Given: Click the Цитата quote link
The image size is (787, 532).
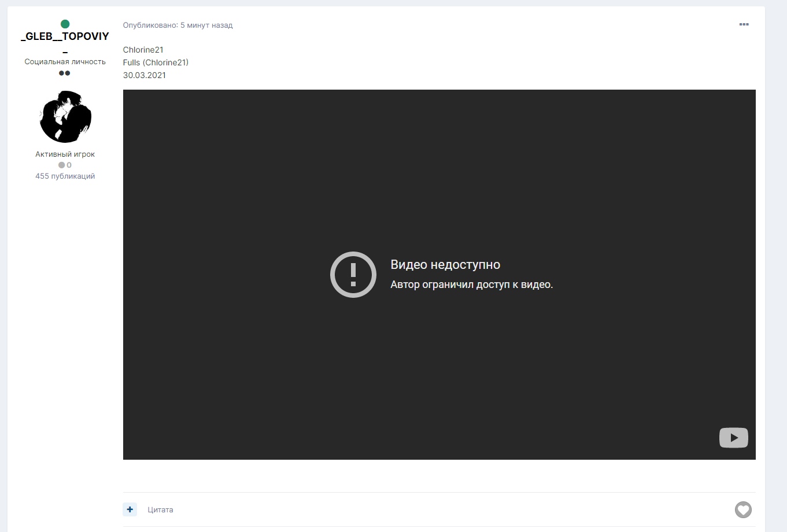Looking at the screenshot, I should coord(160,510).
